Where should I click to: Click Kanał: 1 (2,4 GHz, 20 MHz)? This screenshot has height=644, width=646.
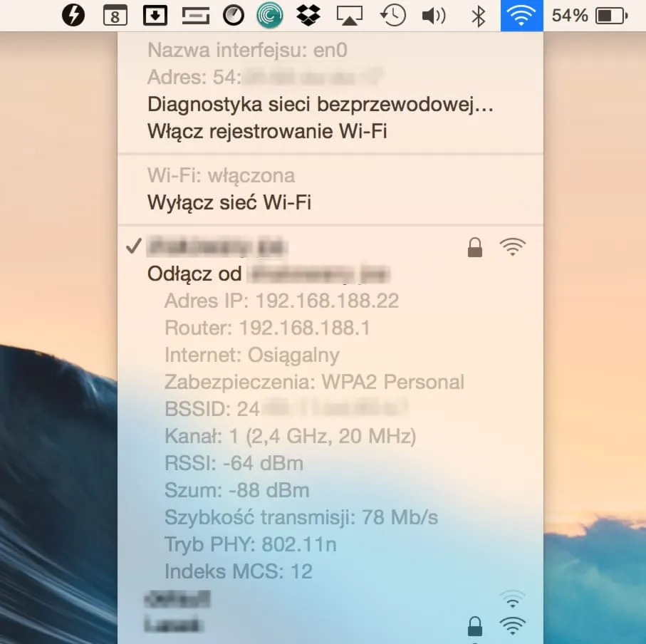330,436
